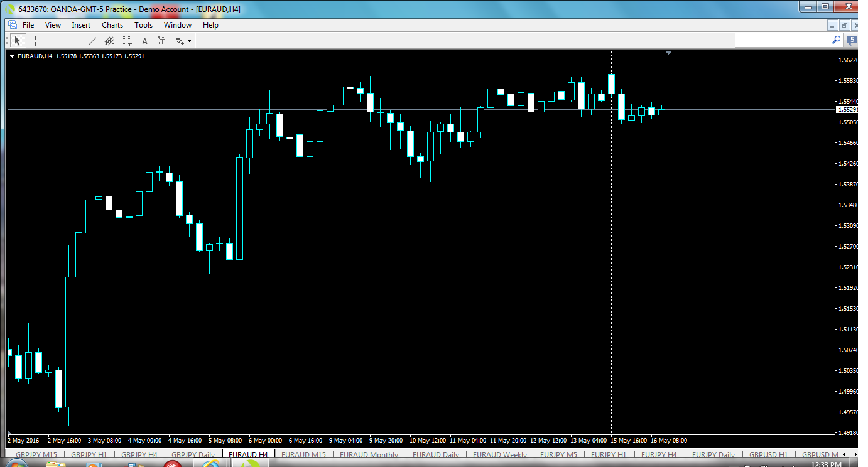Open the View menu

click(x=53, y=25)
